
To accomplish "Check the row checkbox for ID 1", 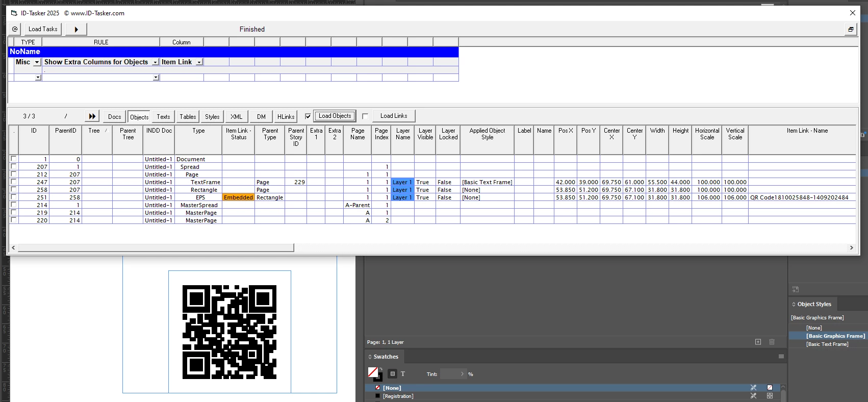I will pos(13,159).
